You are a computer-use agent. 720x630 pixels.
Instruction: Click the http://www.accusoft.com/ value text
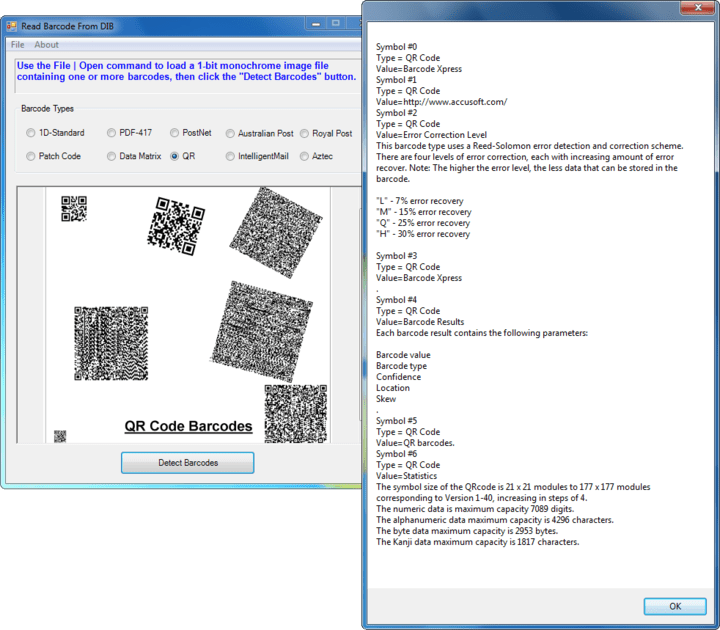[x=455, y=102]
